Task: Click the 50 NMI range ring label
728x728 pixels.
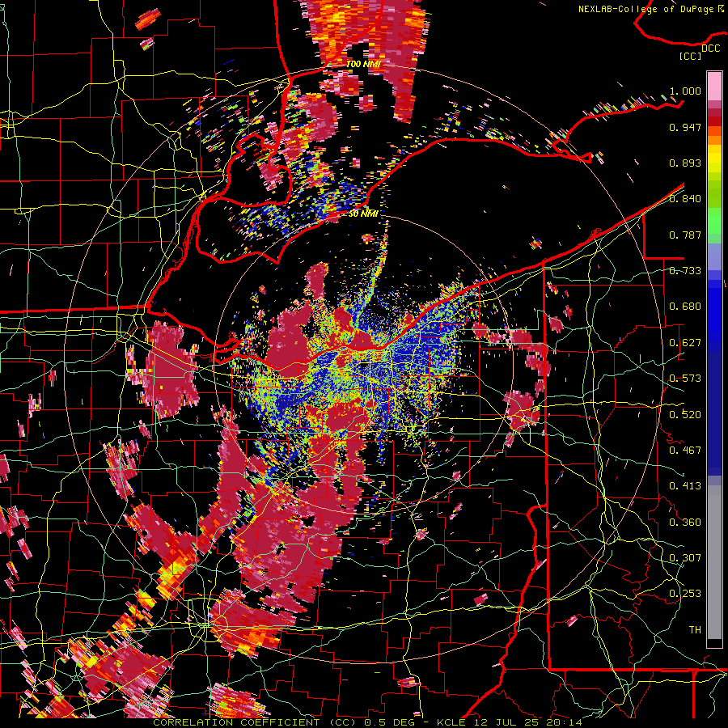Action: click(363, 214)
